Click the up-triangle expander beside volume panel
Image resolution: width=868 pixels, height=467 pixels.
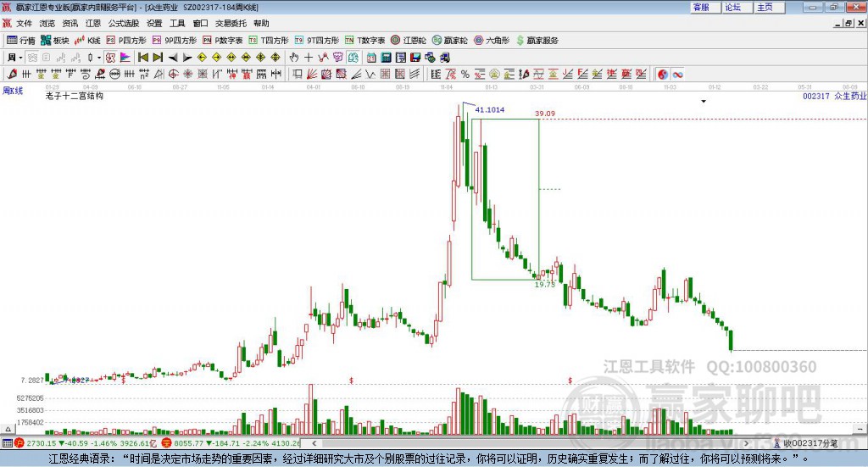pos(8,429)
